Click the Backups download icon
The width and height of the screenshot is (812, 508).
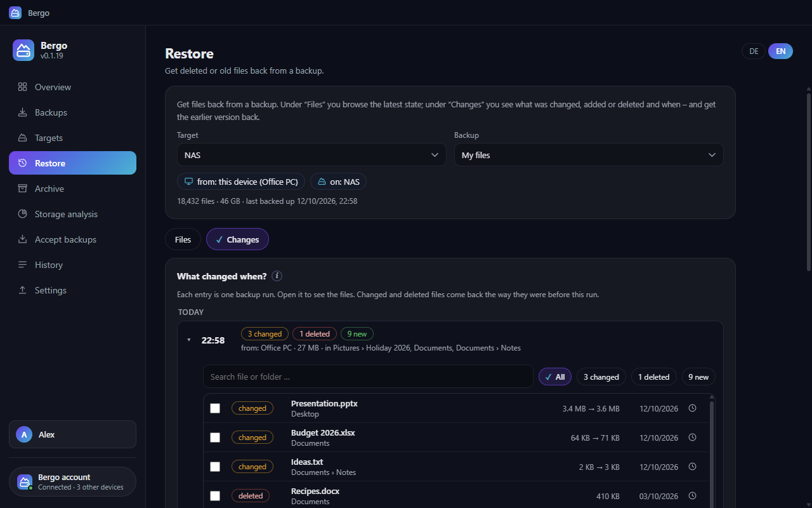tap(23, 112)
